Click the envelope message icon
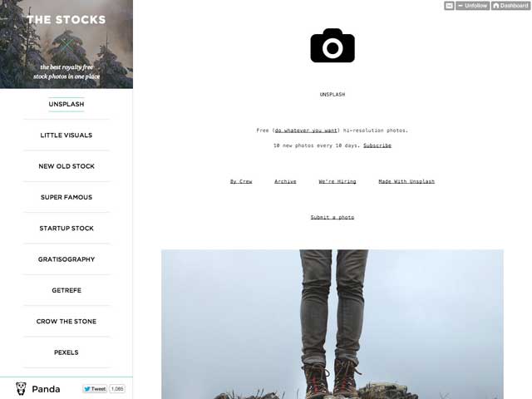 [x=449, y=6]
